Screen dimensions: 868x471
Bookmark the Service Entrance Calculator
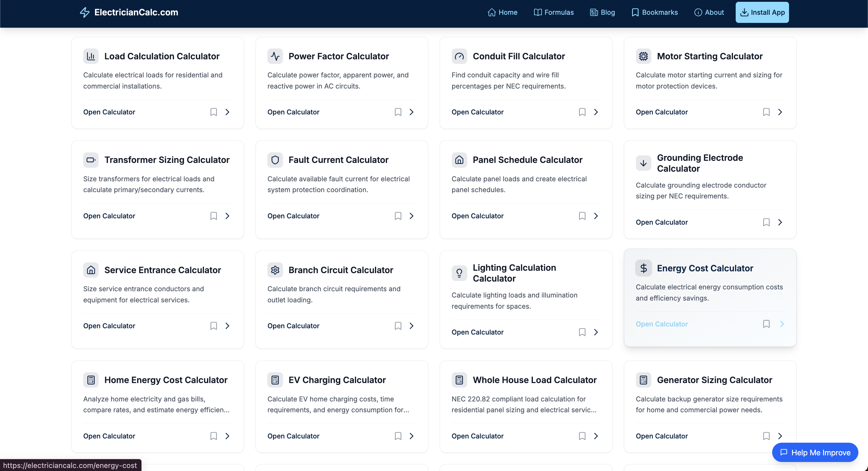214,326
